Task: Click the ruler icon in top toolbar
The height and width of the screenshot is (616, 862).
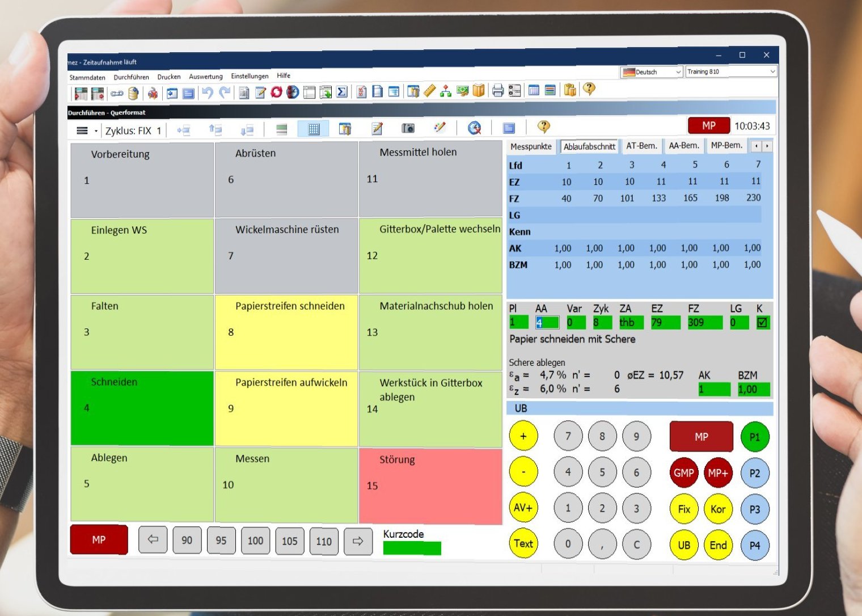Action: (430, 91)
